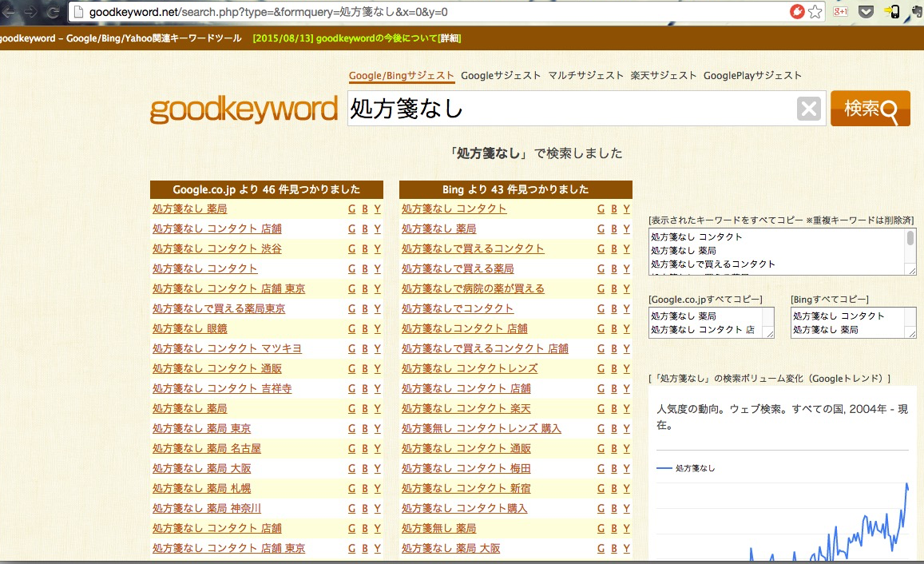Screen dimensions: 924x564
Task: Click the Google.co.jpすべてコピー textarea
Action: [712, 323]
